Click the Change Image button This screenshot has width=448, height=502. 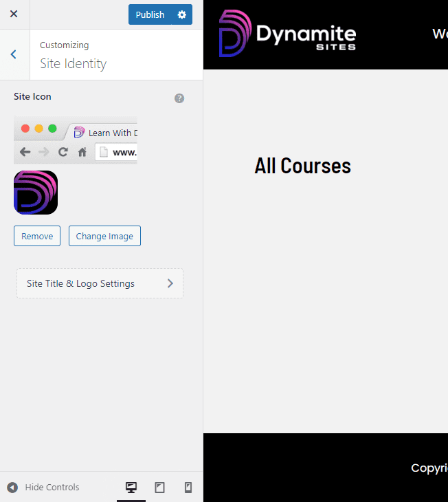[x=104, y=236]
